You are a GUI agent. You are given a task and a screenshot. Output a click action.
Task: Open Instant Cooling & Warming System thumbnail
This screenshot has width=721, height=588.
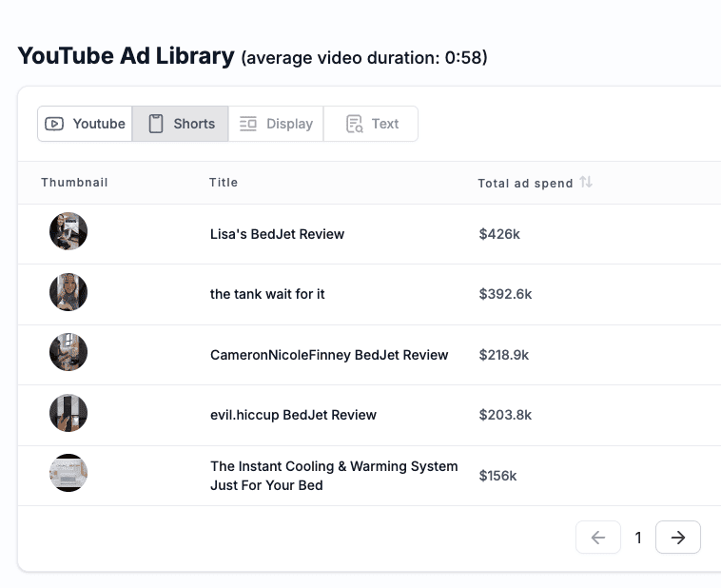68,473
